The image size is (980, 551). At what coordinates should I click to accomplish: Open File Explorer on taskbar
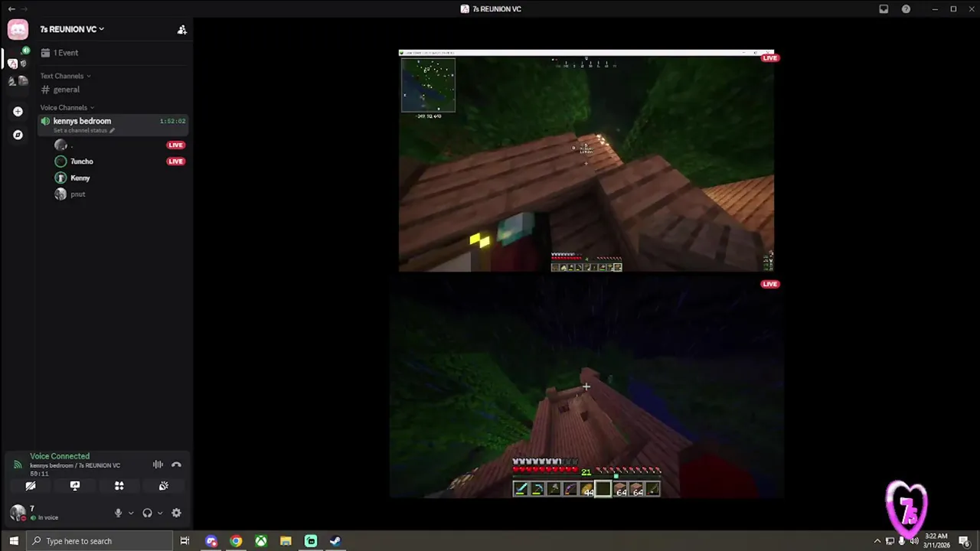tap(286, 541)
